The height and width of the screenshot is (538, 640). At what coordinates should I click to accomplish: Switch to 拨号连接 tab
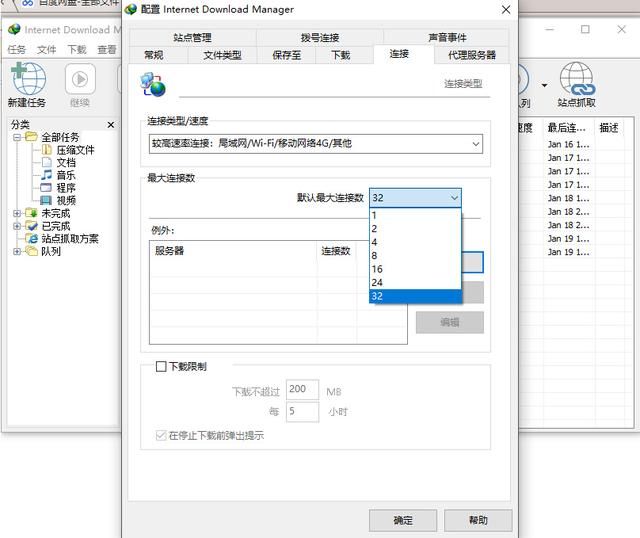click(320, 38)
